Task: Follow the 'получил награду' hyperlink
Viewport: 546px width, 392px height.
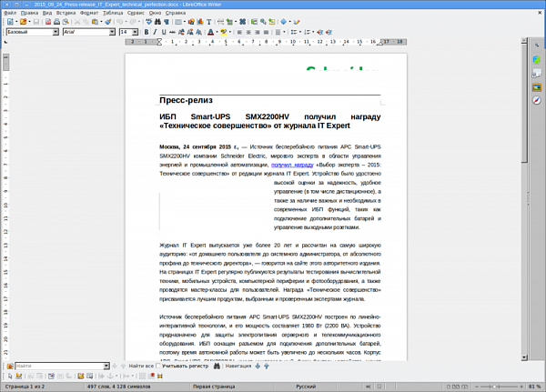Action: 292,165
